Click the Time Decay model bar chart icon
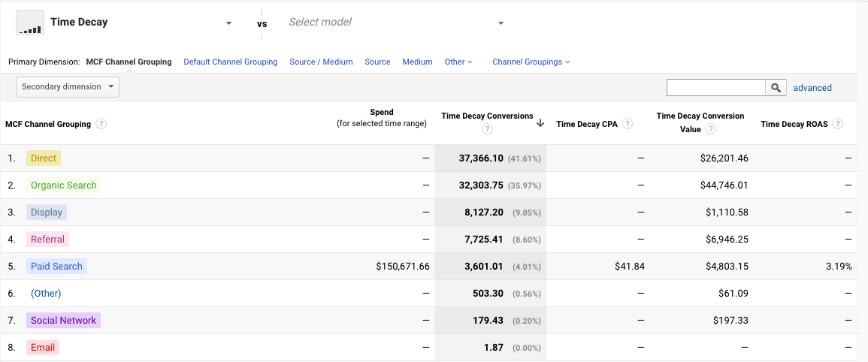Image resolution: width=868 pixels, height=362 pixels. [30, 23]
